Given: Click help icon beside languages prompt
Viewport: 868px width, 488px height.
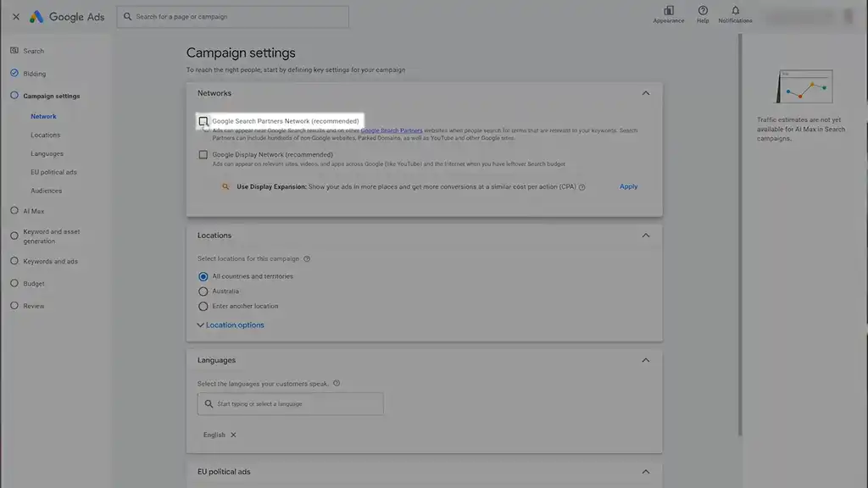Looking at the screenshot, I should click(x=337, y=383).
